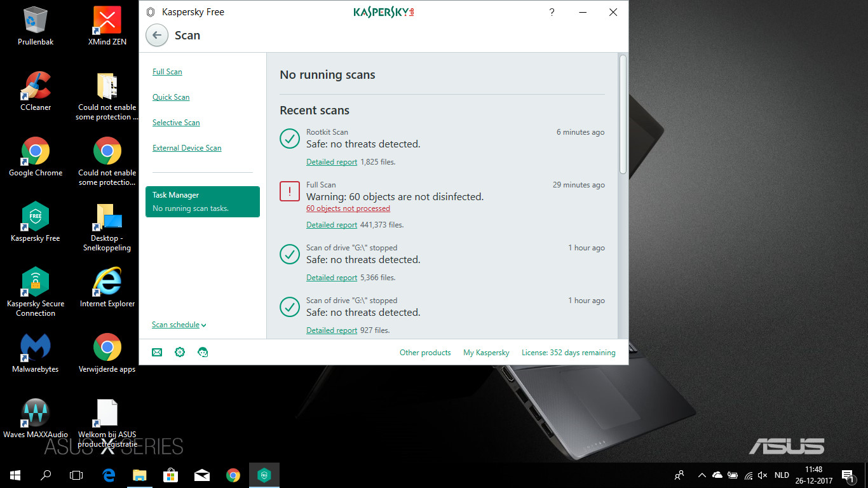Open Welkom bij ASUS productregistratie file
The height and width of the screenshot is (488, 868).
[107, 424]
